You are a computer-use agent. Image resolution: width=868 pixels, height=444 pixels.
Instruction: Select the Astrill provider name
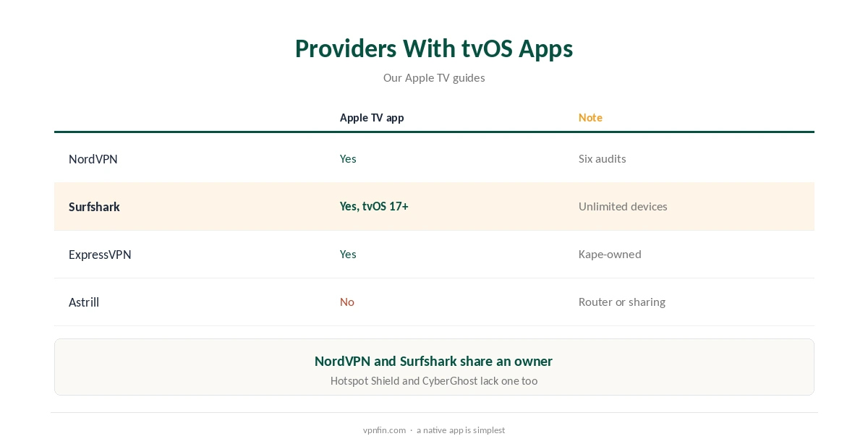coord(84,302)
